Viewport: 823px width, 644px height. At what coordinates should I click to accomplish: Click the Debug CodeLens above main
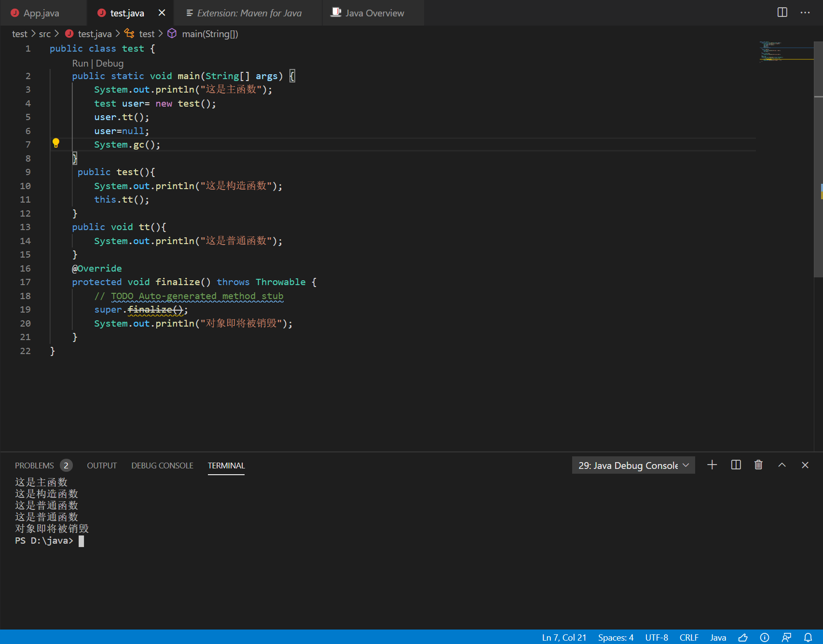110,63
